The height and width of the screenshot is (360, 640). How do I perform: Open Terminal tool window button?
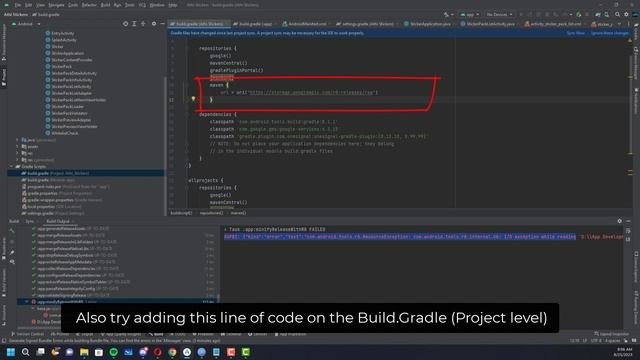click(231, 334)
